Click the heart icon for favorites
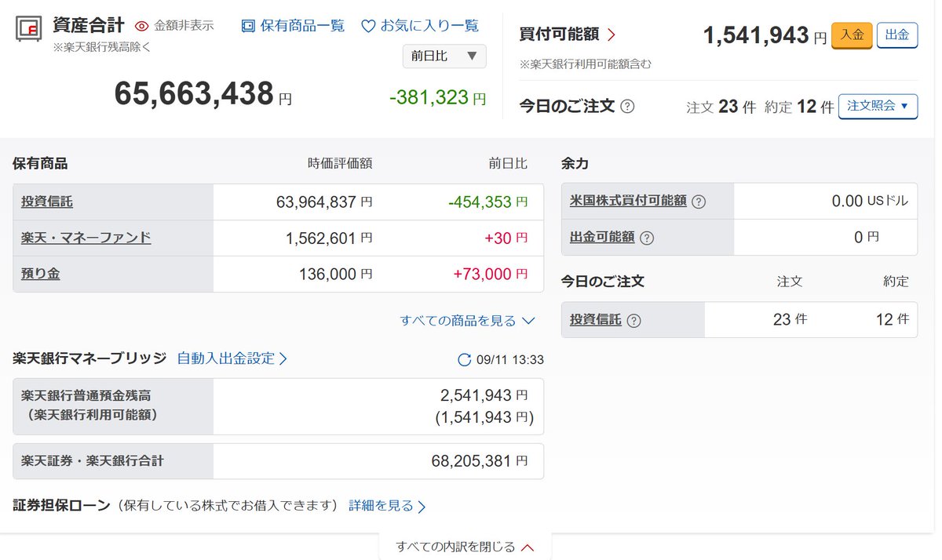 pos(368,26)
